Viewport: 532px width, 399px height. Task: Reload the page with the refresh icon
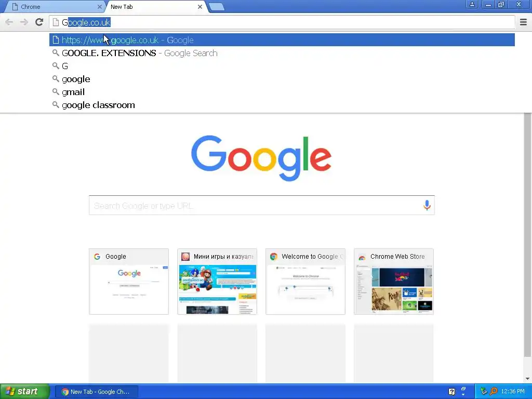point(39,22)
